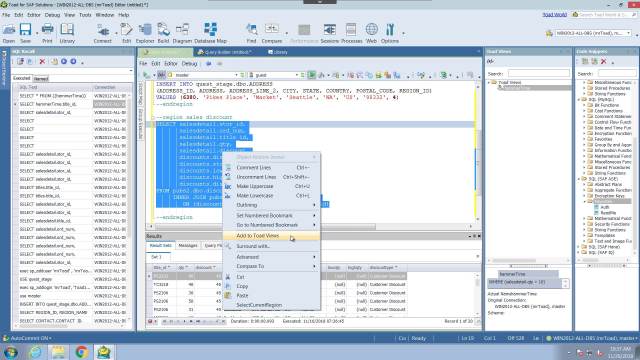Click the Print toolbar icon
Screen dimensions: 640x360
(x=47, y=33)
